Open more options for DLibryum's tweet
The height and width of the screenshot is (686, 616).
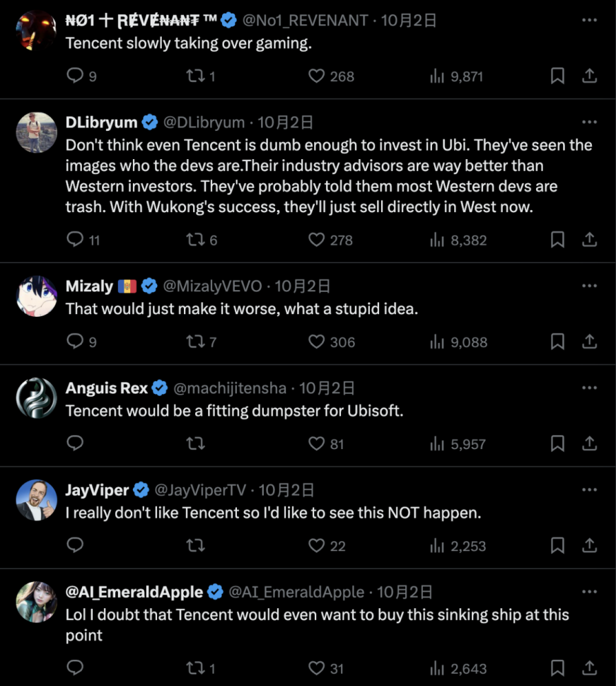(589, 122)
